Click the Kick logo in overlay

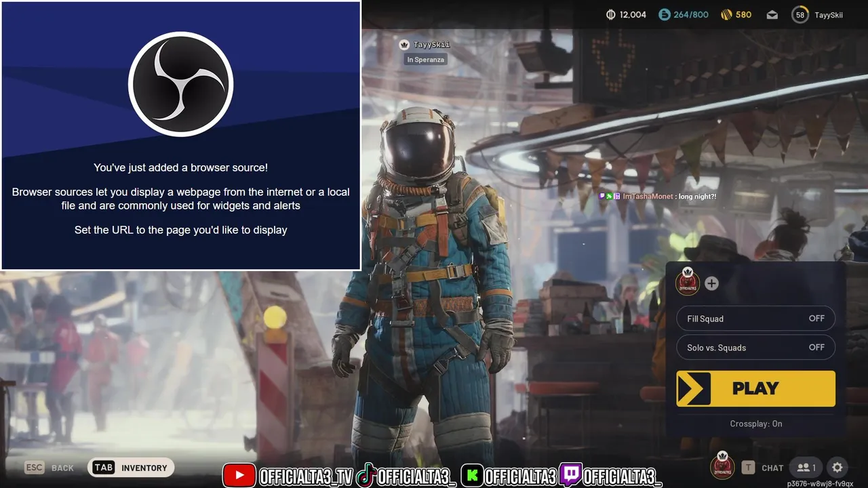pyautogui.click(x=472, y=476)
